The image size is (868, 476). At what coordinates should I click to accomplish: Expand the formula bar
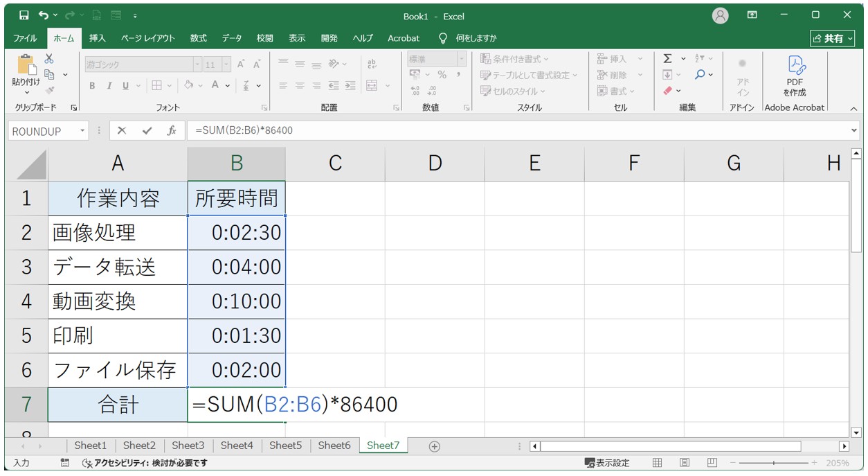(x=854, y=130)
